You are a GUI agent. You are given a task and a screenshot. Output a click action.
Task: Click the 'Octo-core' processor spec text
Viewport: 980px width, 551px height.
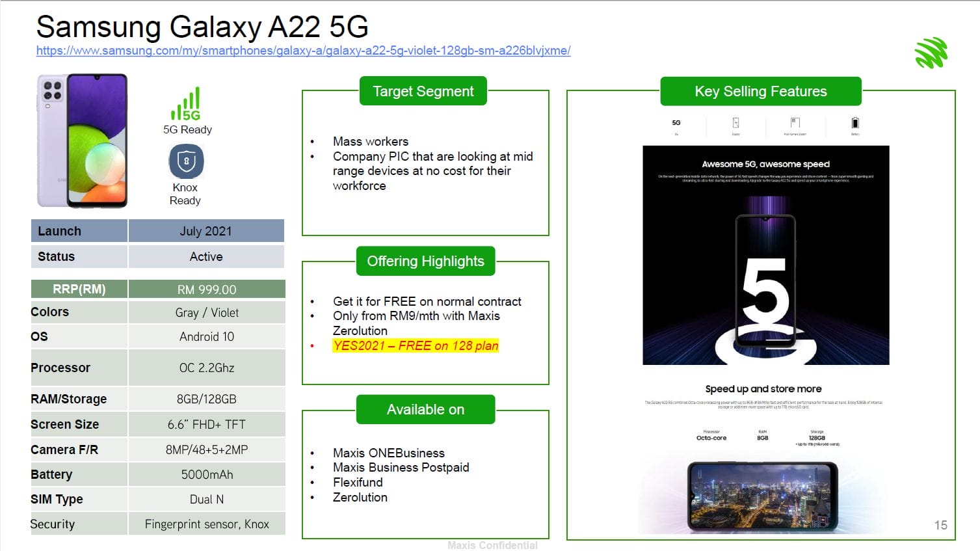click(711, 438)
